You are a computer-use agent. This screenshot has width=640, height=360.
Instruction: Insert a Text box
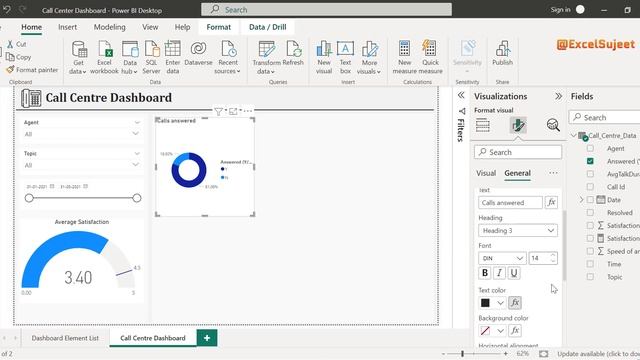(345, 58)
